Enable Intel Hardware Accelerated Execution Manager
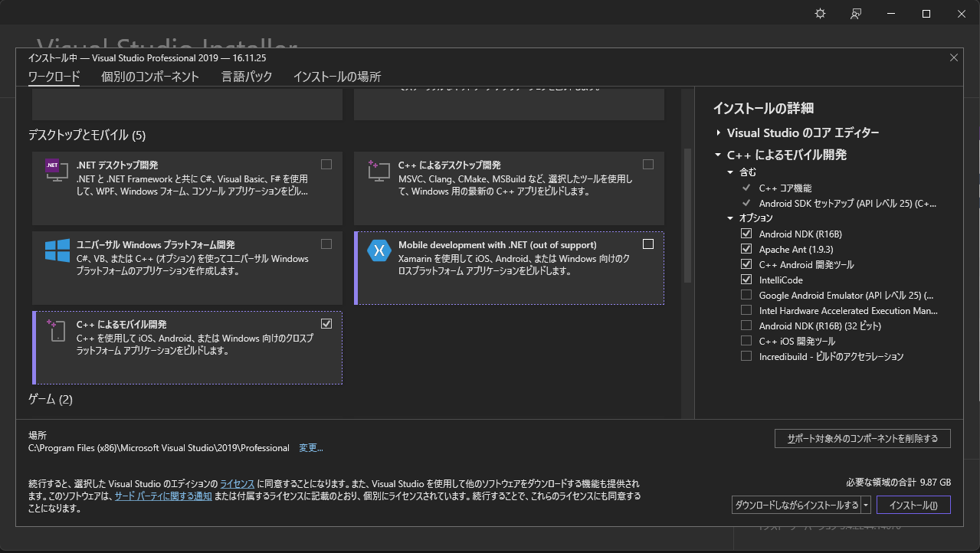Screen dimensions: 980x553 pyautogui.click(x=746, y=310)
